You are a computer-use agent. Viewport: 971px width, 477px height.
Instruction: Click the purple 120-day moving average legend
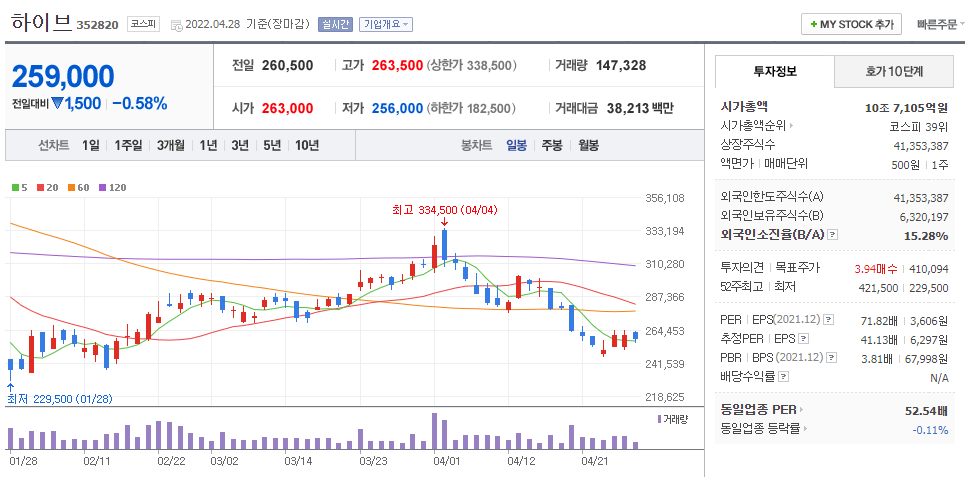(x=112, y=187)
